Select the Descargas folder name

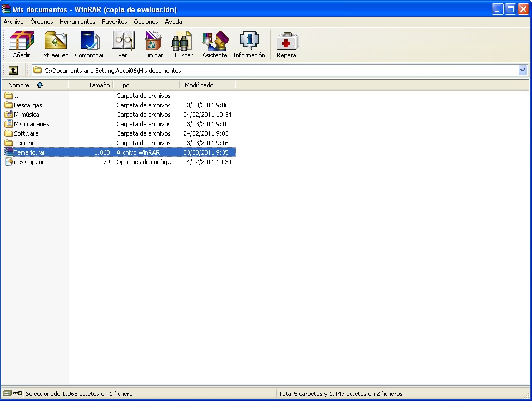pyautogui.click(x=28, y=105)
